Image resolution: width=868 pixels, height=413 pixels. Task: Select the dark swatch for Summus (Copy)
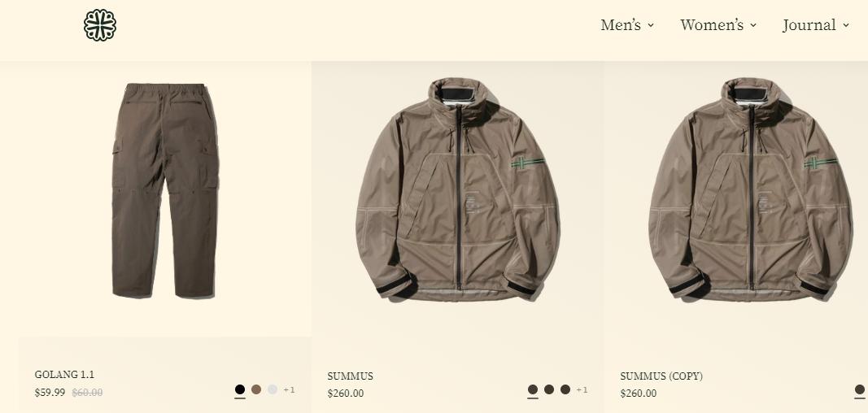(x=860, y=389)
